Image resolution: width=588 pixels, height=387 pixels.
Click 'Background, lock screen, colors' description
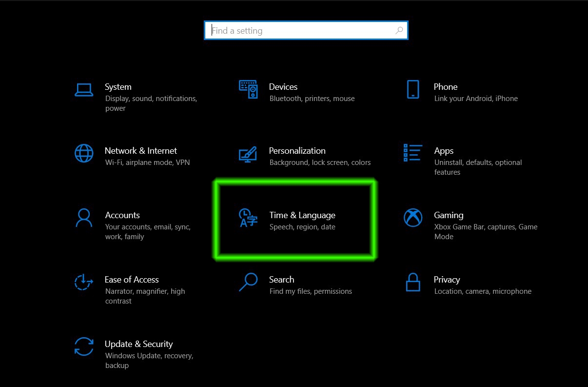(x=320, y=163)
